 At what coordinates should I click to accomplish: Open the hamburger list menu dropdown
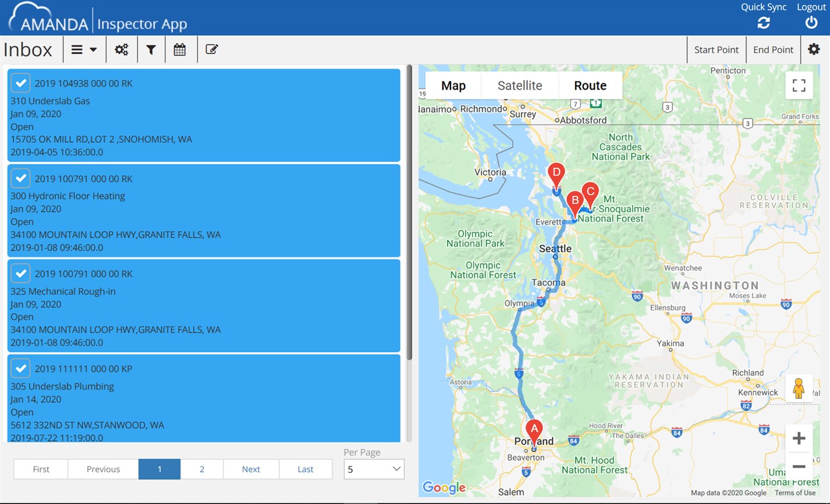pos(84,49)
